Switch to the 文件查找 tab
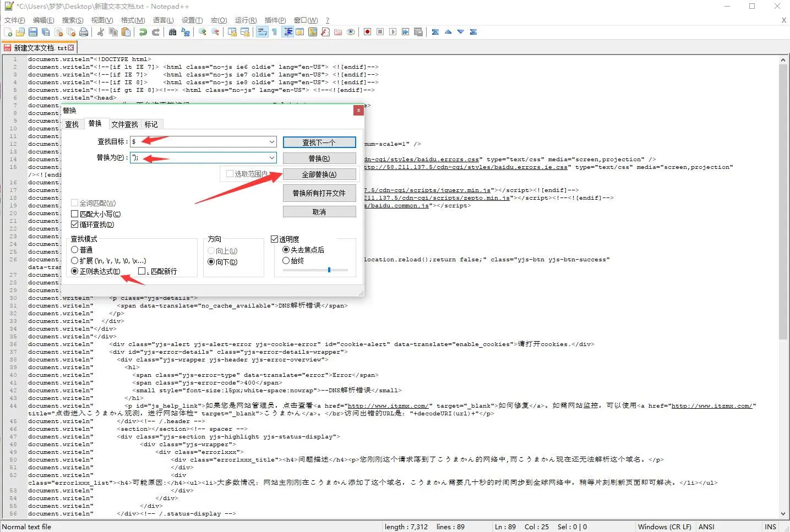 coord(124,124)
